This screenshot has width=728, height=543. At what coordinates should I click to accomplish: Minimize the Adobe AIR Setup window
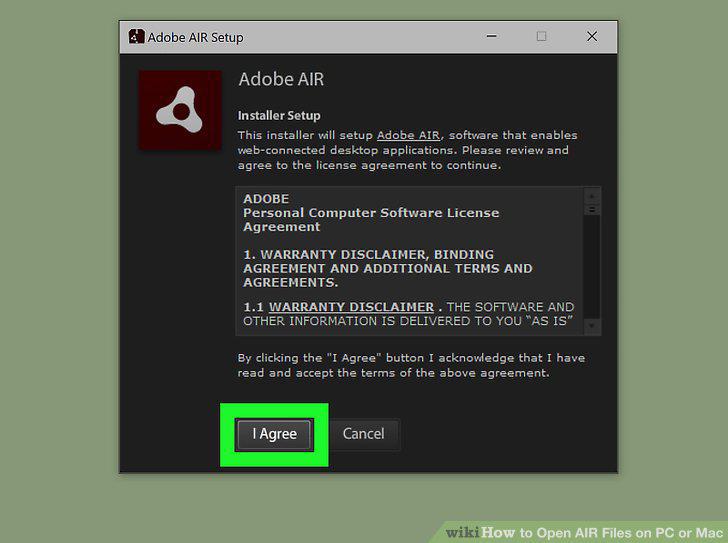[x=492, y=36]
